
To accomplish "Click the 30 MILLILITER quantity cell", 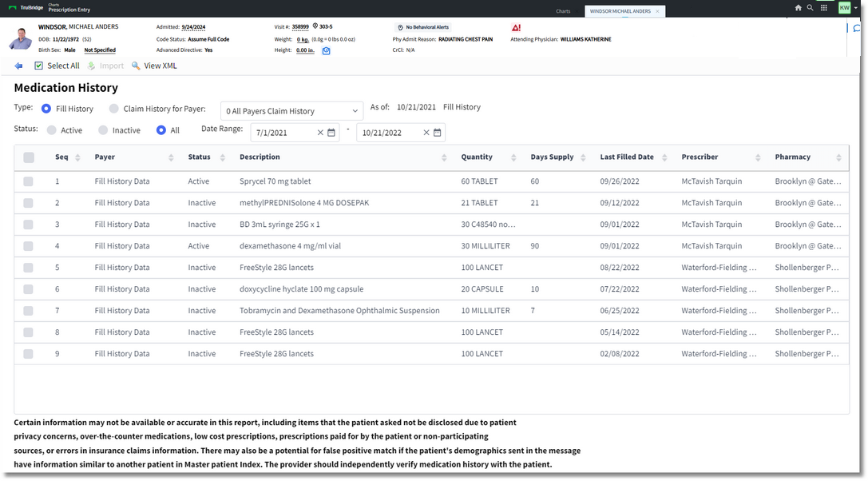I will tap(486, 246).
